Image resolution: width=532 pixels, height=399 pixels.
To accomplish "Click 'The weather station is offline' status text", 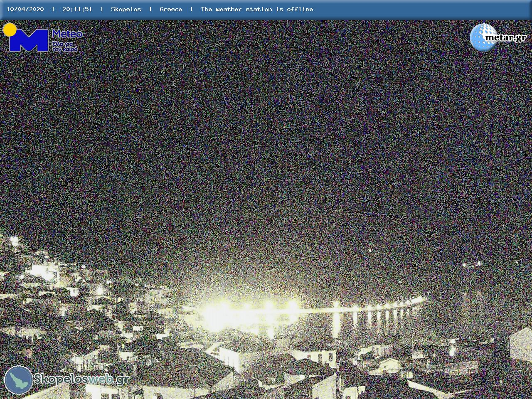I will tap(257, 9).
